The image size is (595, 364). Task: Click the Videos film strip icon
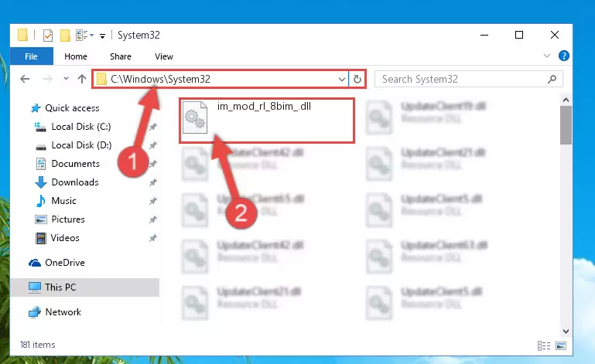[40, 238]
